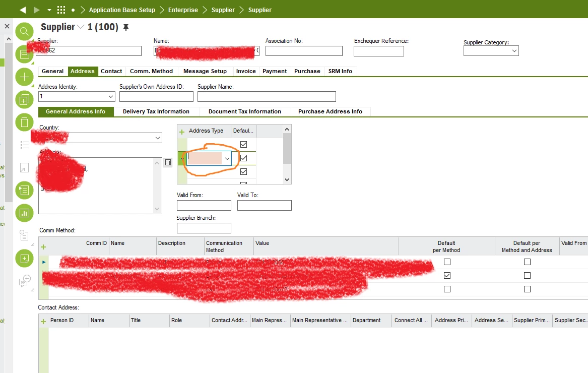The width and height of the screenshot is (588, 373).
Task: Expand the chevron next to Supplier title
Action: tap(81, 27)
